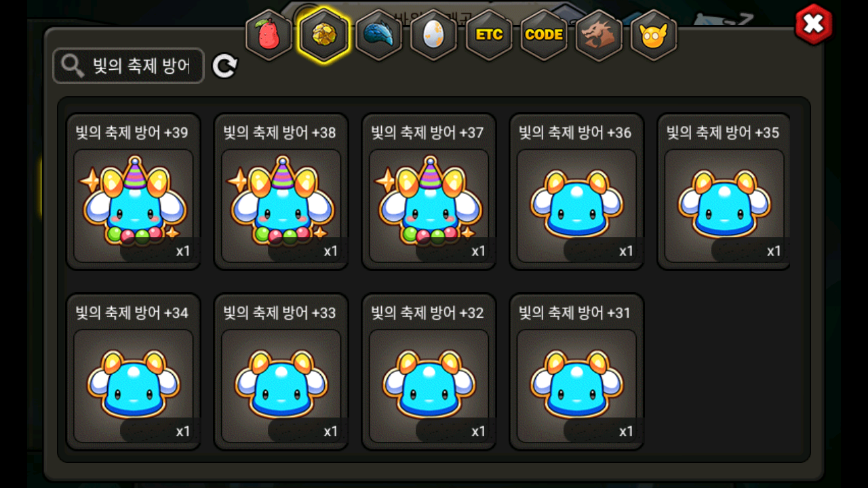Screen dimensions: 868x488
Task: Focus the search field with 빛의 축제 방어
Action: [128, 66]
